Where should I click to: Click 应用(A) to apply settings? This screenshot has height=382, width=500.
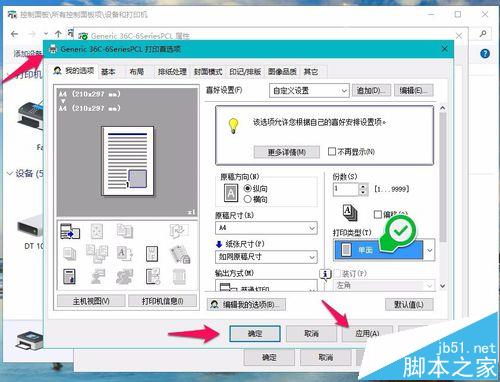pyautogui.click(x=367, y=334)
